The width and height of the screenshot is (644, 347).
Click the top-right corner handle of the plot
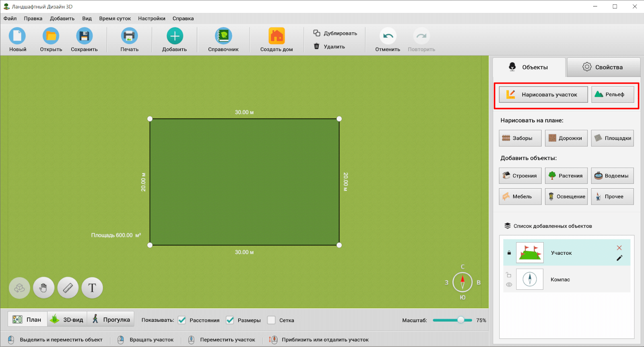[339, 119]
